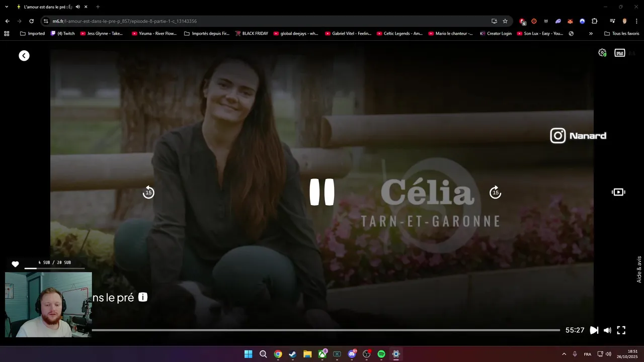Open a new browser tab
644x362 pixels.
pos(98,7)
